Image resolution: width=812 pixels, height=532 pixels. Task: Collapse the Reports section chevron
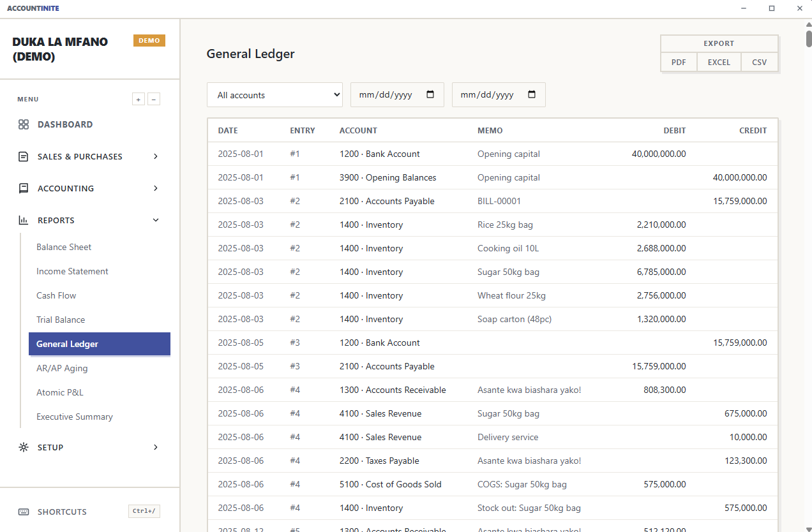tap(156, 220)
